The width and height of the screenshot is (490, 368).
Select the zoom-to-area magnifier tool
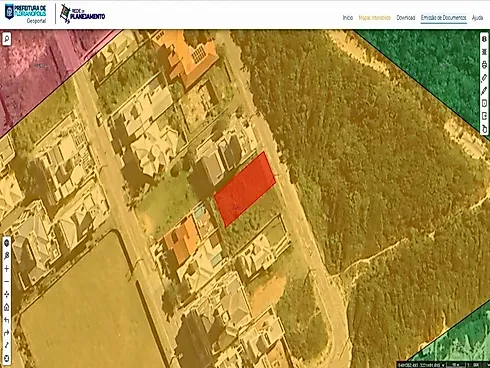click(x=7, y=256)
